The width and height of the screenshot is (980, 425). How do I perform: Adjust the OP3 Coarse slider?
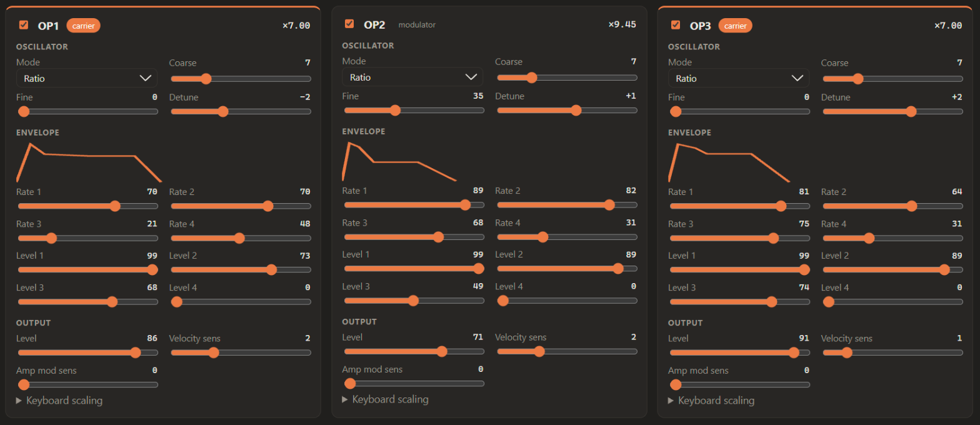point(892,79)
